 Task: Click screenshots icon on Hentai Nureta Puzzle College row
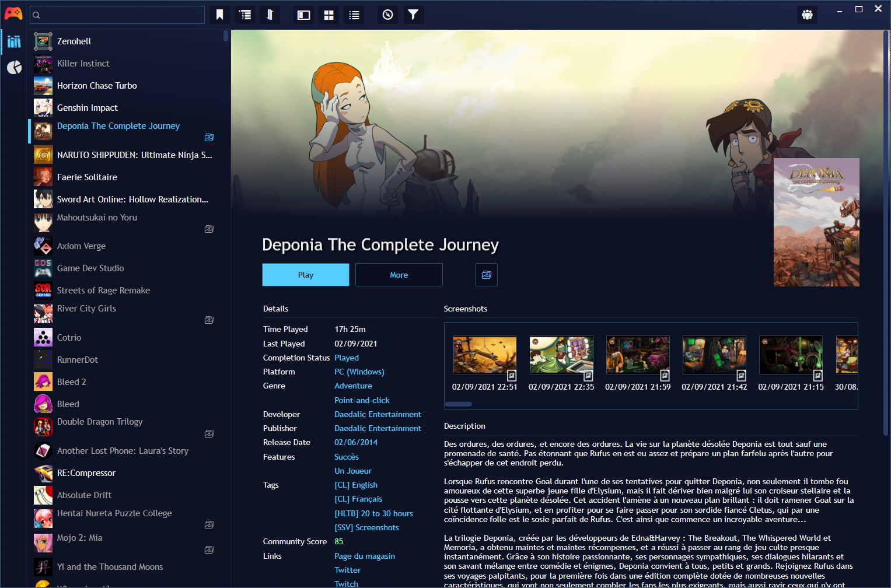tap(209, 525)
